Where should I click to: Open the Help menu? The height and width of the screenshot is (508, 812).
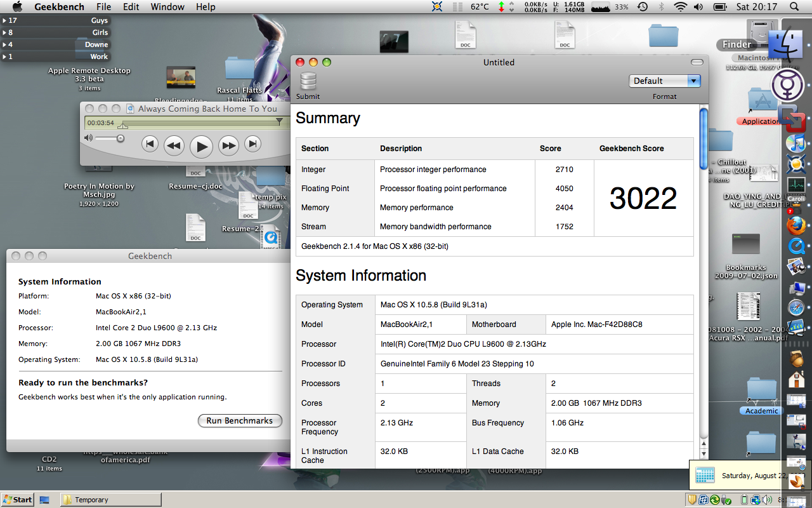(x=206, y=6)
